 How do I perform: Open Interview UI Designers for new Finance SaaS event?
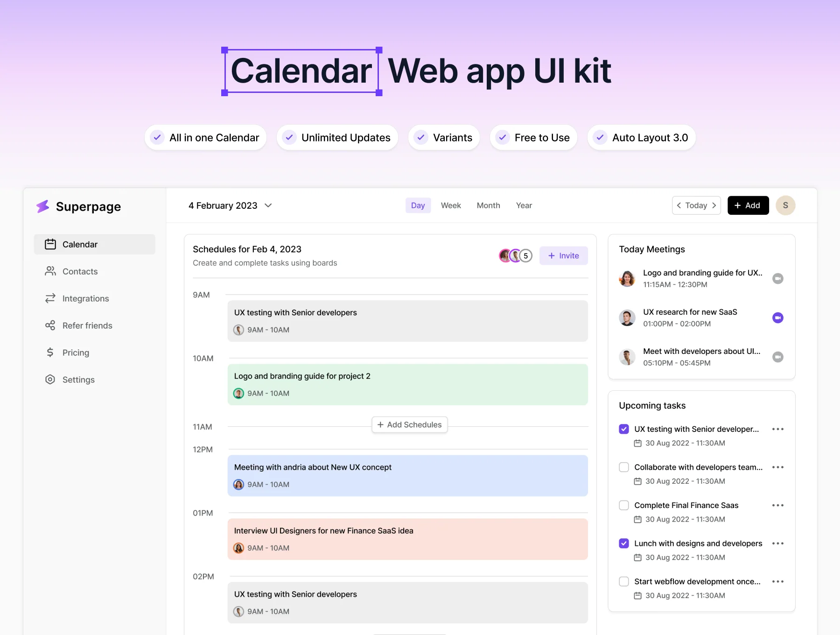(x=407, y=539)
